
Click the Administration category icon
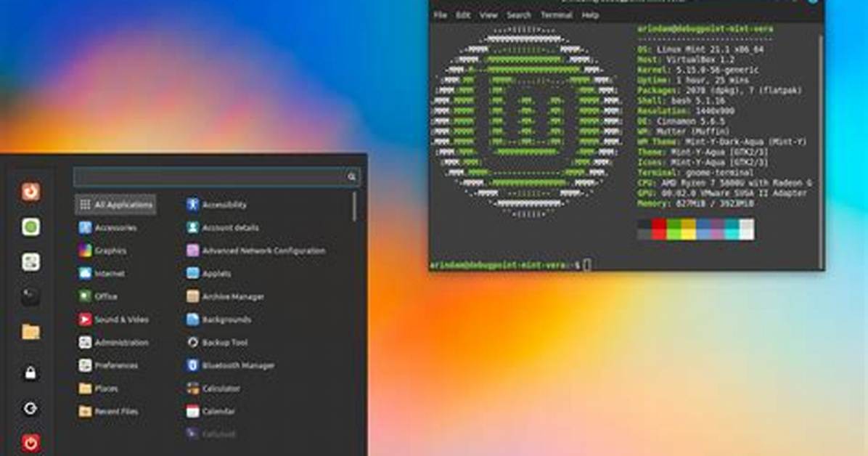pos(85,343)
